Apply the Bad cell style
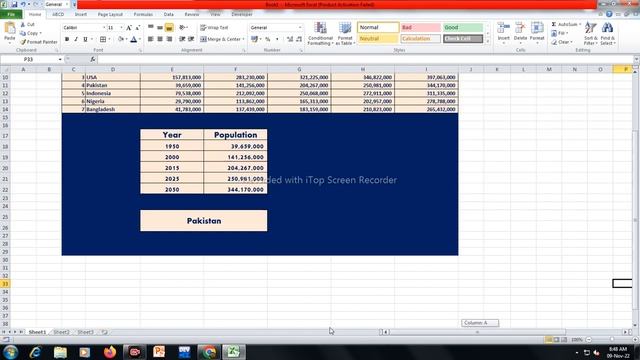The height and width of the screenshot is (360, 640). coord(420,27)
